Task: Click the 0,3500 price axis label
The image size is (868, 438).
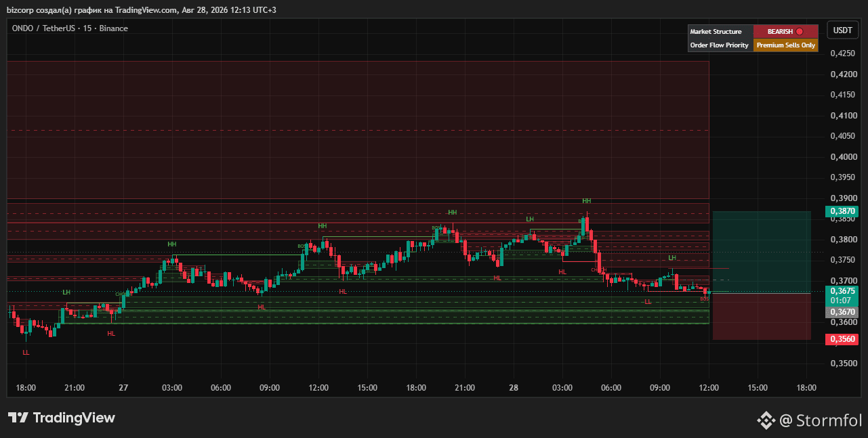Action: coord(844,364)
